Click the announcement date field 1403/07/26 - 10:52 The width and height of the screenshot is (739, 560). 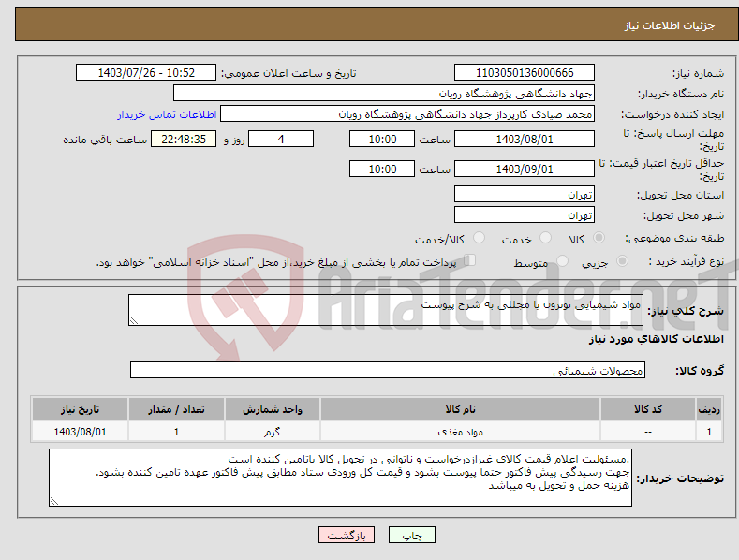(146, 73)
